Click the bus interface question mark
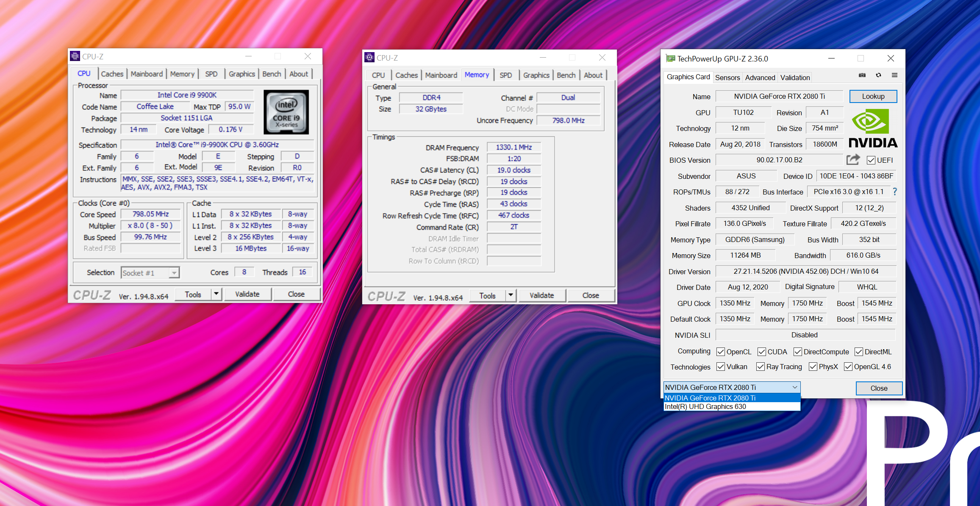 [x=895, y=192]
